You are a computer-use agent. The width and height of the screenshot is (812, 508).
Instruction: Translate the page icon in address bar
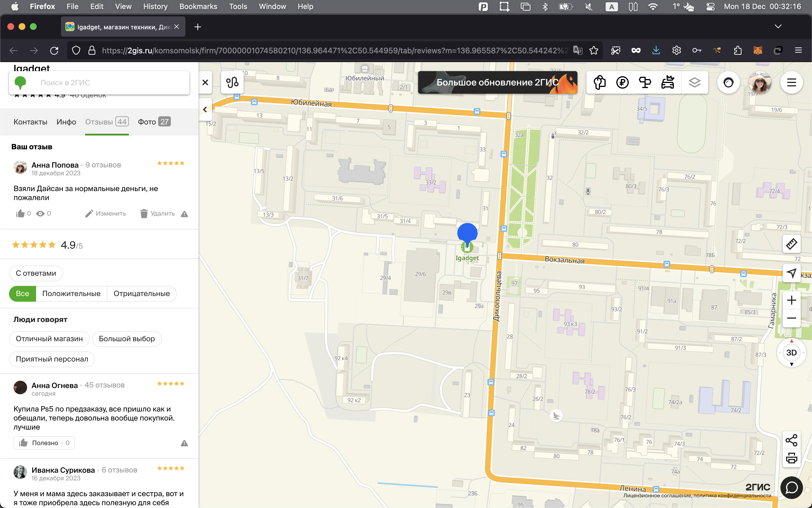point(578,51)
